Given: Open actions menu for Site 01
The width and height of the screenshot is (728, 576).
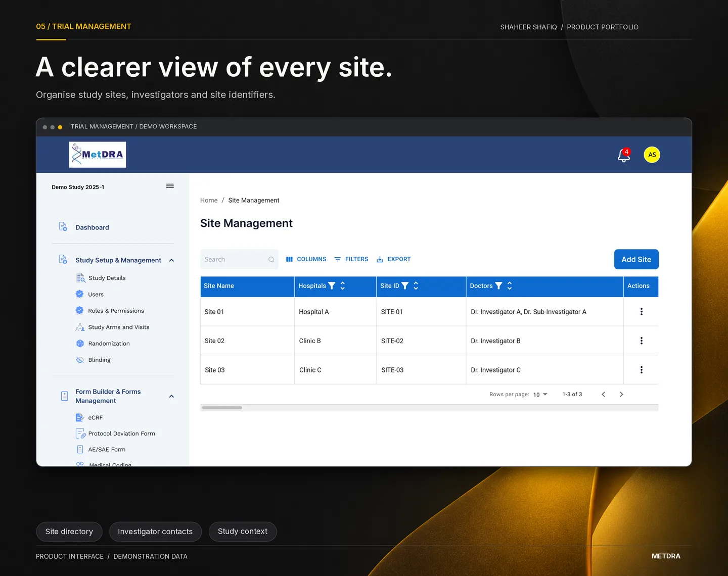Looking at the screenshot, I should [x=642, y=312].
